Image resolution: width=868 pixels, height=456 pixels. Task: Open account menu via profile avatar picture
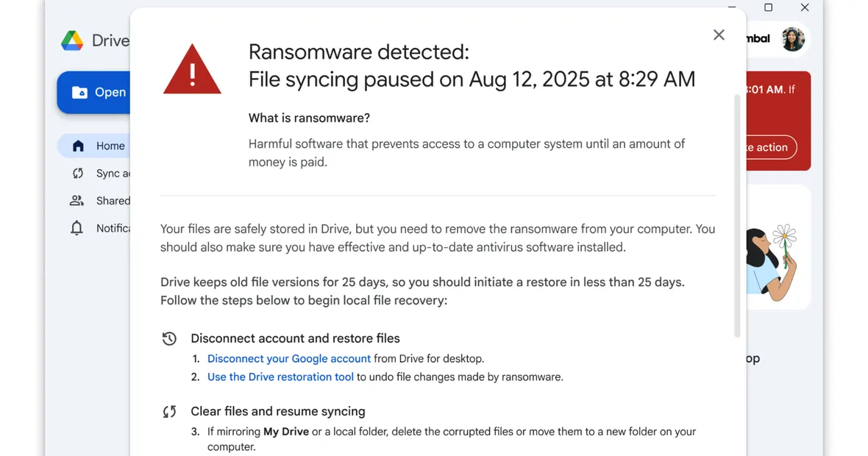pos(793,40)
